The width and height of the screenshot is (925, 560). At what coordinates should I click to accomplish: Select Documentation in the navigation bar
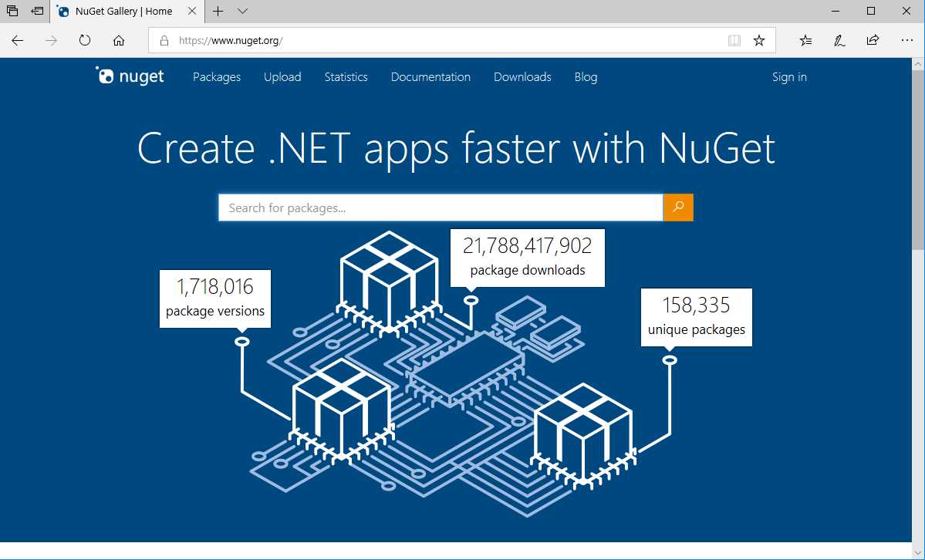[430, 77]
